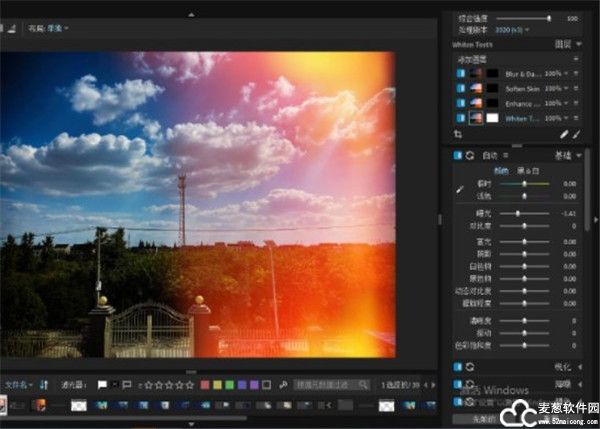The height and width of the screenshot is (429, 600).
Task: Open the Soften Skin layer opacity dropdown
Action: 565,88
